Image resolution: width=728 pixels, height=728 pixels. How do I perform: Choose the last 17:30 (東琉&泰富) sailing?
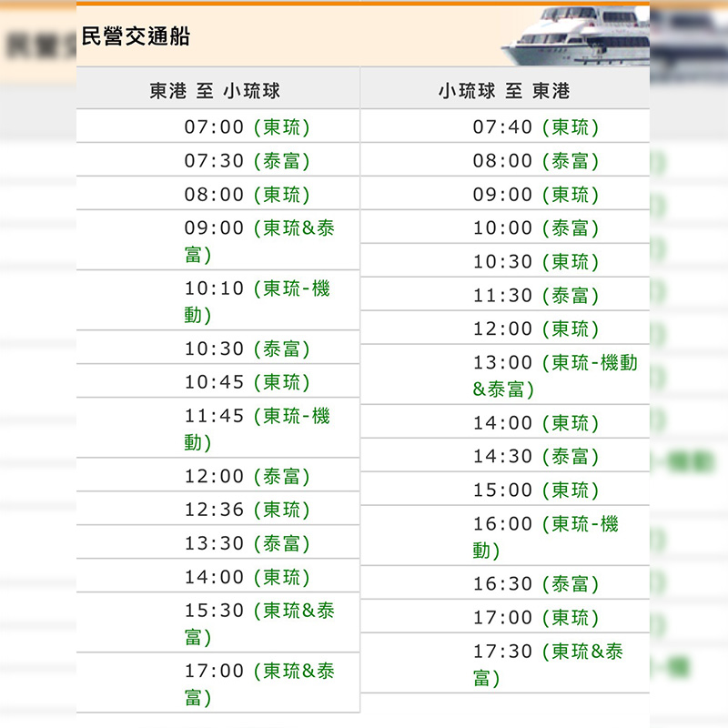click(547, 664)
